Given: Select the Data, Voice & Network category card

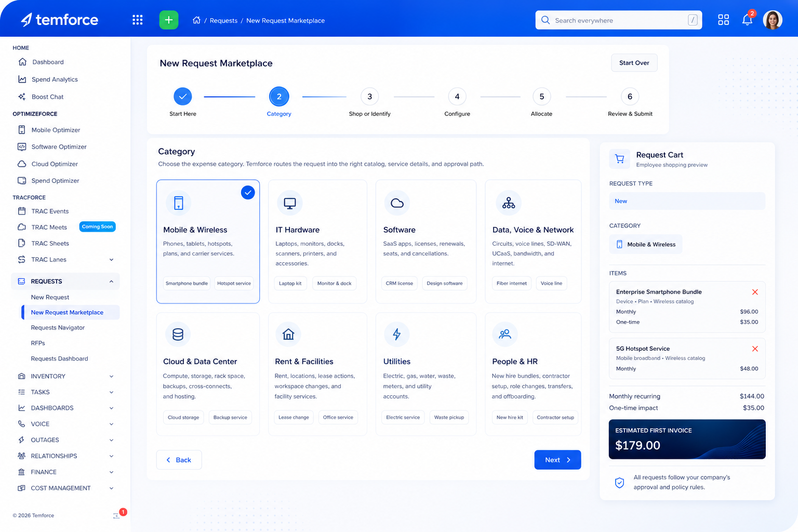Looking at the screenshot, I should 533,242.
